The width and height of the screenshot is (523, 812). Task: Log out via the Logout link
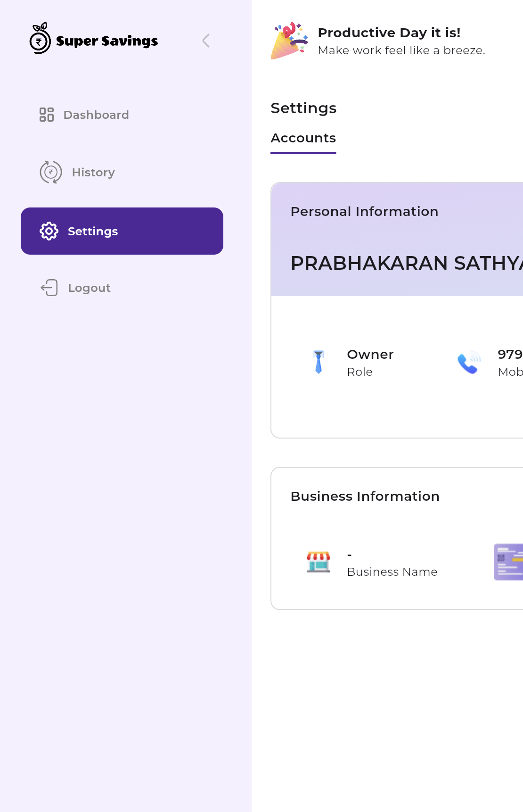(89, 288)
